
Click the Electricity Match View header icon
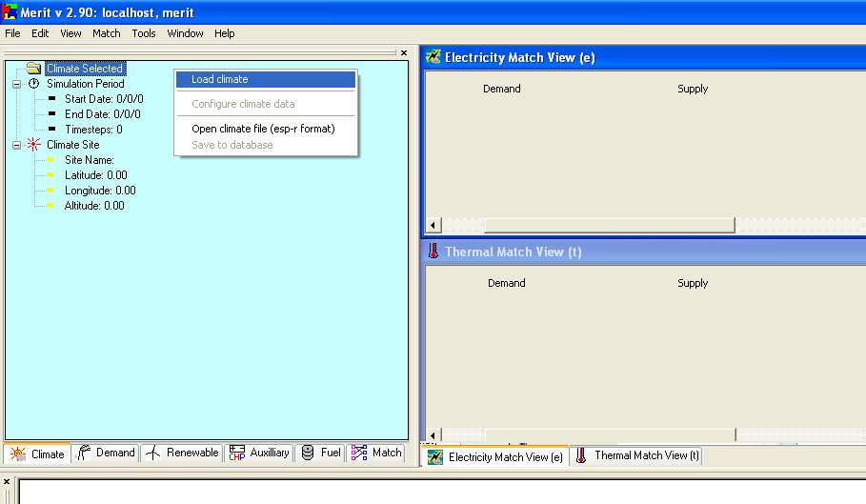[x=433, y=57]
